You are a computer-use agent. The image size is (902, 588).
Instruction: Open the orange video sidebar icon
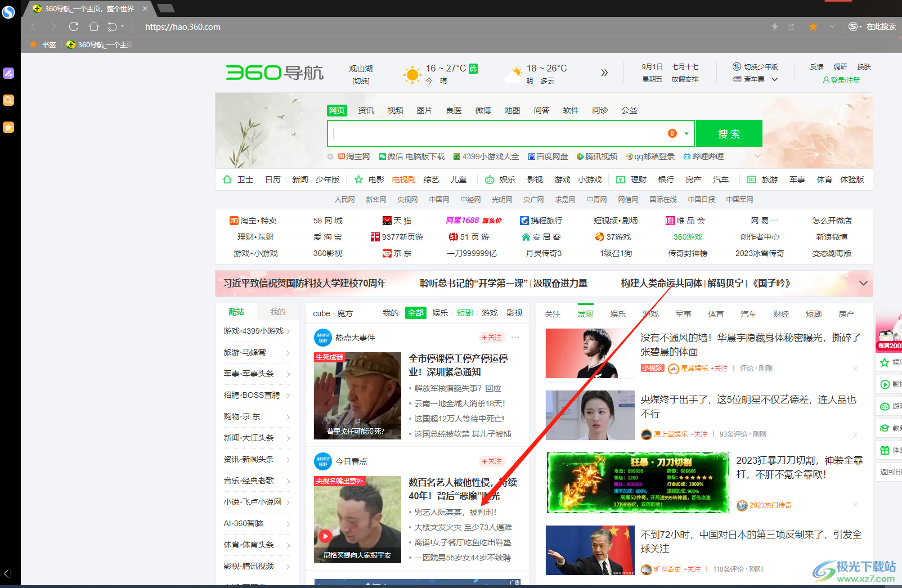(x=8, y=127)
